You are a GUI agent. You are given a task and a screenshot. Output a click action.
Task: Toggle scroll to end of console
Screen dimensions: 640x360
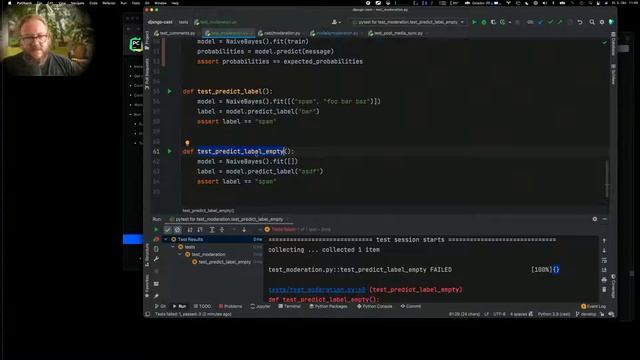click(x=604, y=270)
